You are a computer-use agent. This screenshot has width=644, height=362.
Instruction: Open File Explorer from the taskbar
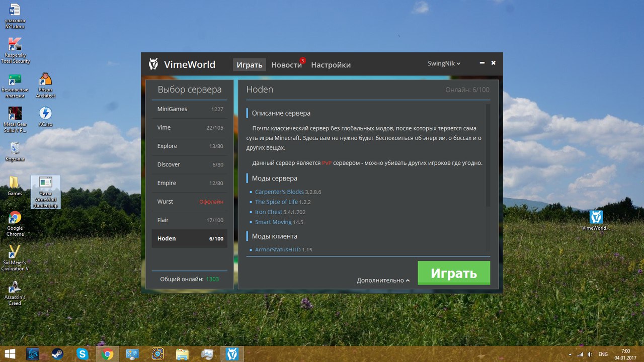click(x=182, y=354)
